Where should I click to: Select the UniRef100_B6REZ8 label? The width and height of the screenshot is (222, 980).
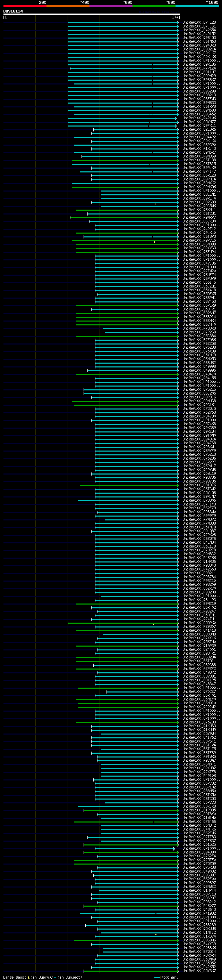199,175
